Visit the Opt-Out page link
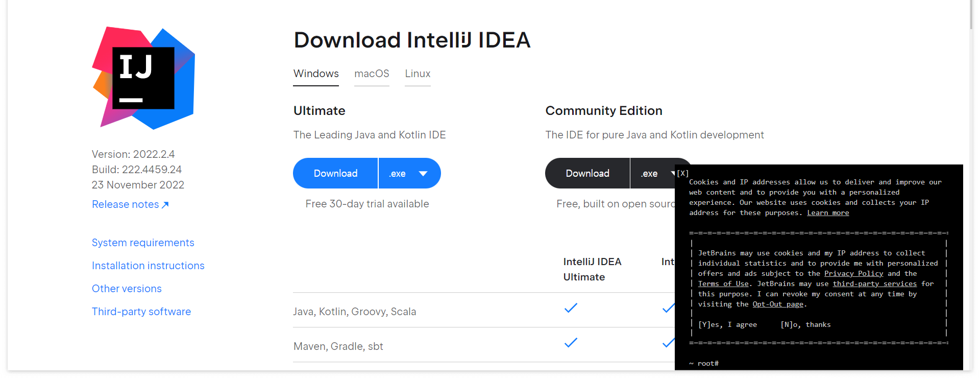Image resolution: width=980 pixels, height=378 pixels. (778, 304)
